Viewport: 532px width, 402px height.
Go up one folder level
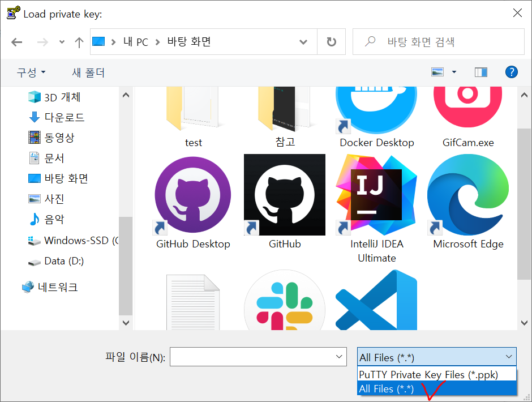click(79, 42)
